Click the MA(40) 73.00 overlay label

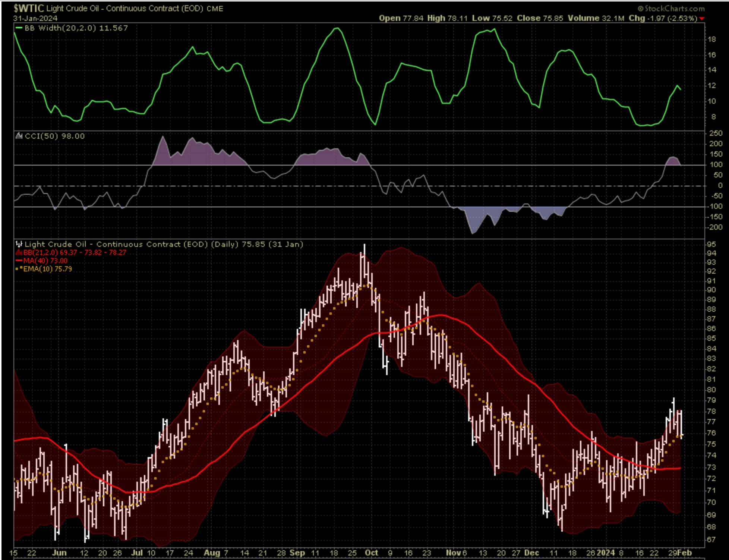click(45, 261)
